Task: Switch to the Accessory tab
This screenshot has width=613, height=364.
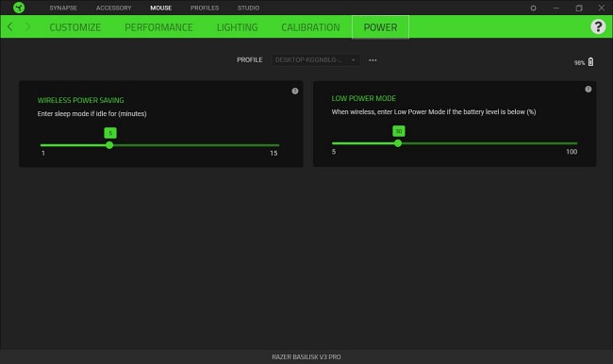Action: coord(114,8)
